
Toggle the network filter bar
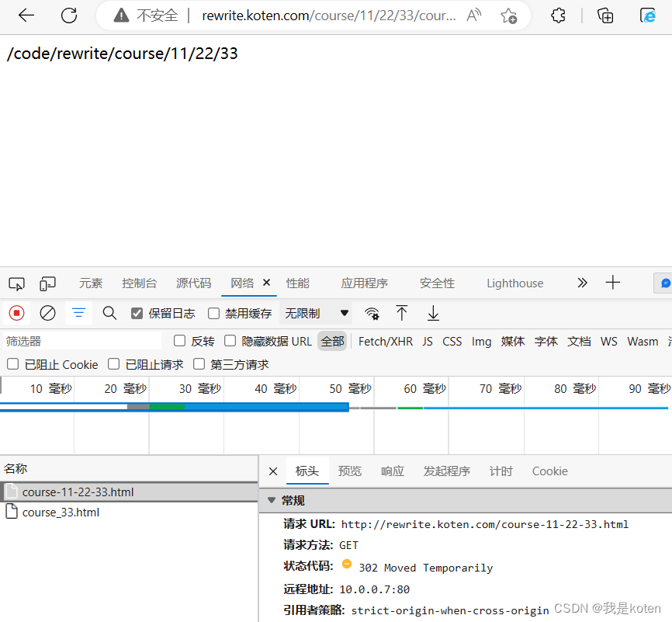78,313
